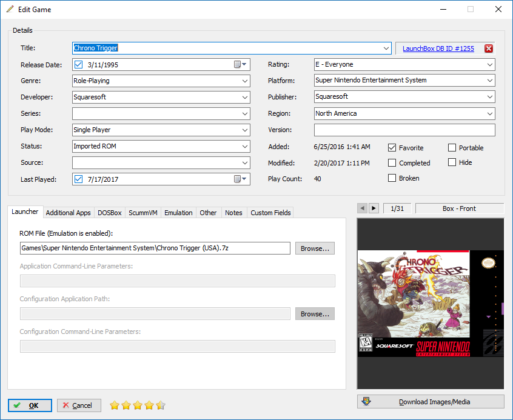513x420 pixels.
Task: Click the Cancel button
Action: pos(79,405)
